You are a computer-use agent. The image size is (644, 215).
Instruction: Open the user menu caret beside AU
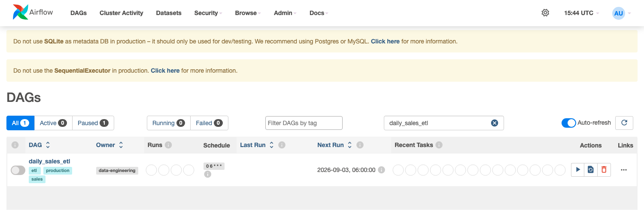coord(629,13)
